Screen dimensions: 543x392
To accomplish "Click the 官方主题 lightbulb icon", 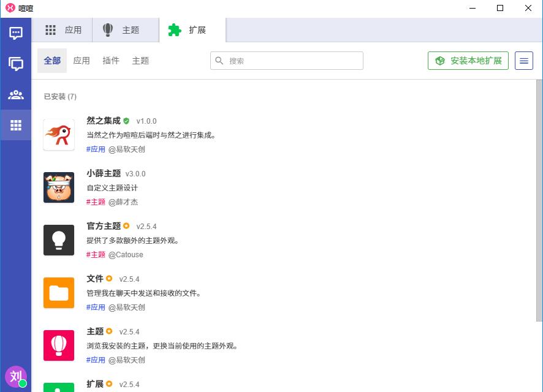I will coord(59,240).
